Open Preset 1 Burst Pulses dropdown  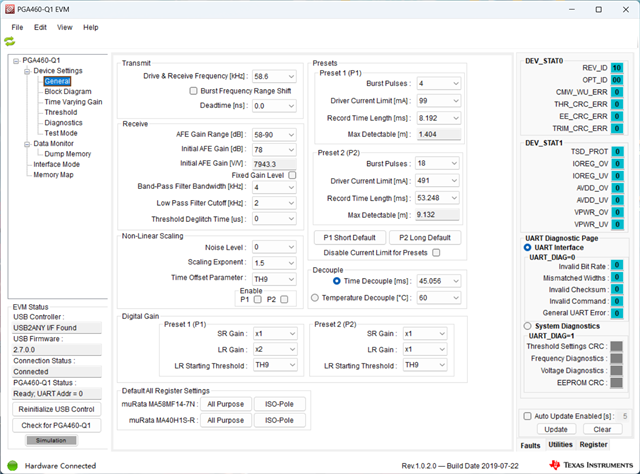439,83
